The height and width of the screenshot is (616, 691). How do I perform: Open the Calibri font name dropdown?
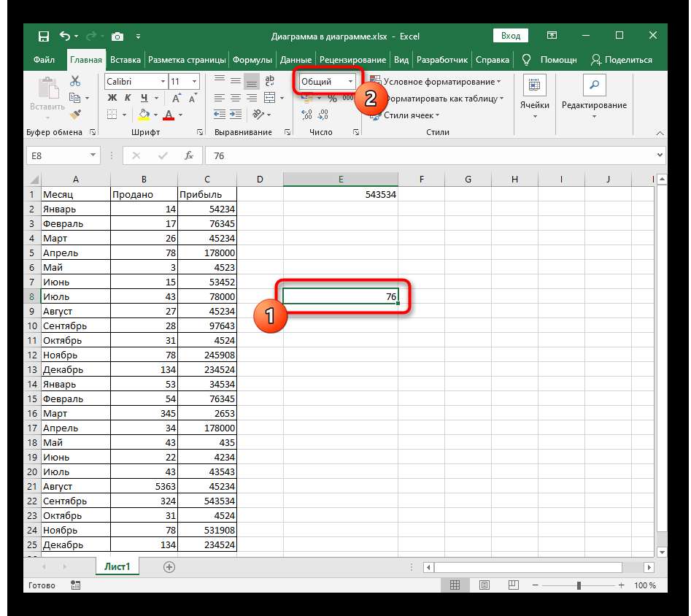point(163,82)
